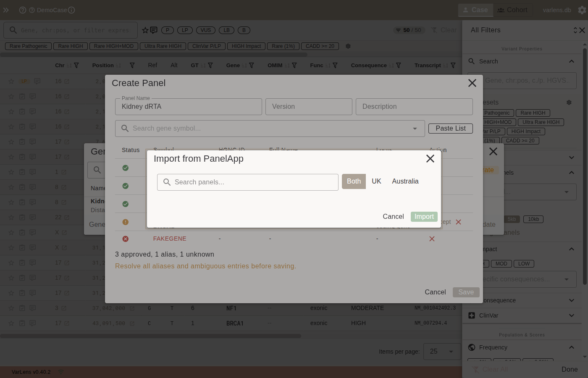Viewport: 588px width, 378px height.
Task: Open the filter funnel on the GT column
Action: click(210, 65)
